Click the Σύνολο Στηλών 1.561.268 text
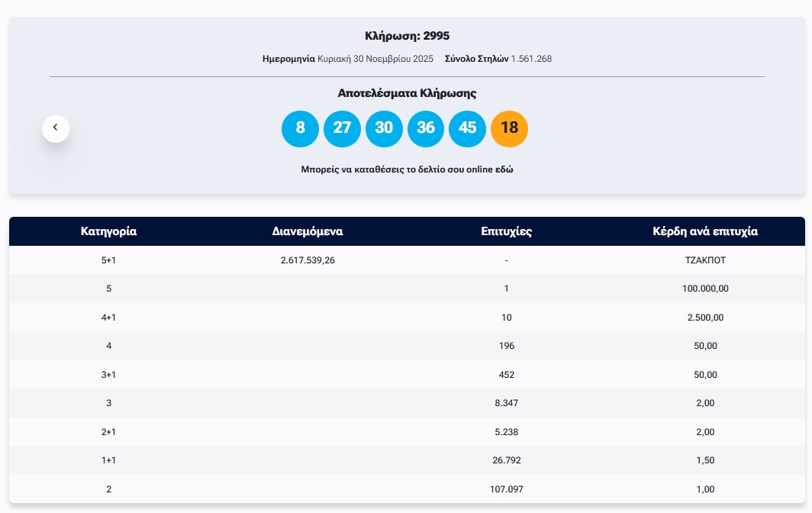 pyautogui.click(x=498, y=59)
